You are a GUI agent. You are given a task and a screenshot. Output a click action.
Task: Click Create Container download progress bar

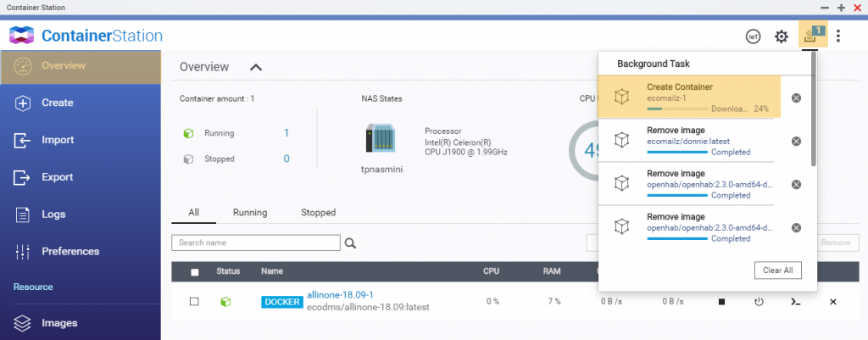[x=677, y=109]
